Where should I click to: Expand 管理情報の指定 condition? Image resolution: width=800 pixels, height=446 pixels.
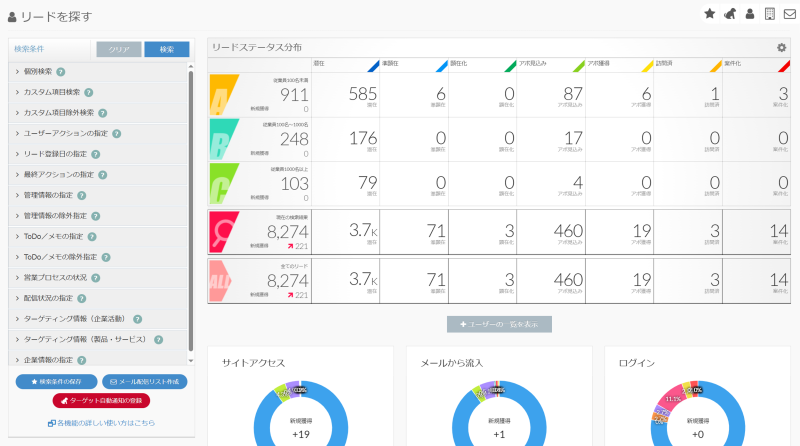[x=98, y=195]
